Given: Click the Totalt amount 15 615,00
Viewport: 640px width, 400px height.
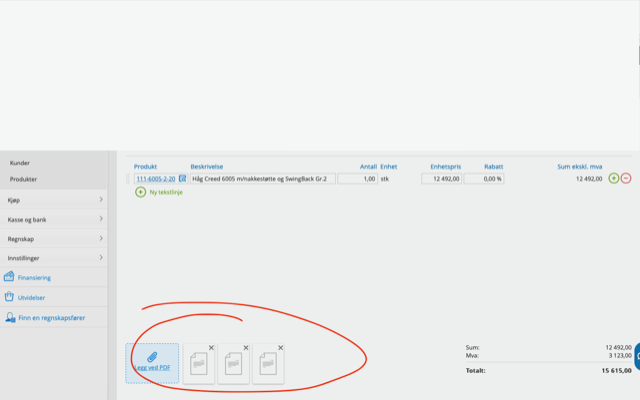Looking at the screenshot, I should point(616,371).
